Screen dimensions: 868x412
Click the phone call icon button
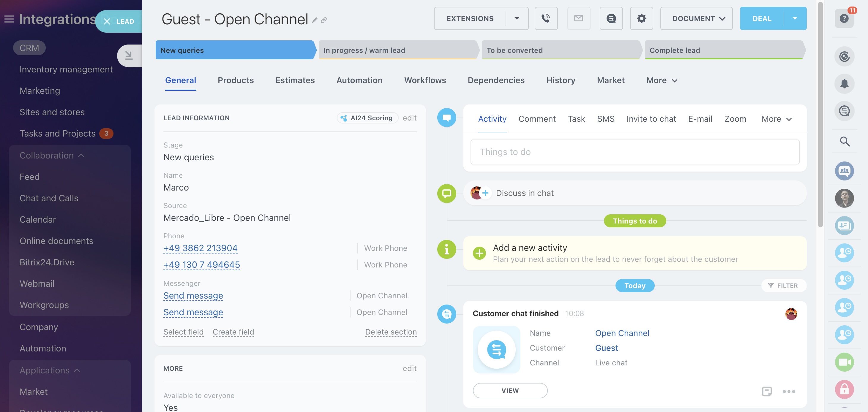(x=546, y=18)
